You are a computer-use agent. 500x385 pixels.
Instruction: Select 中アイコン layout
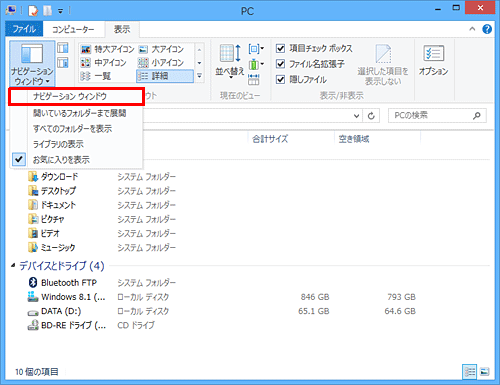pos(104,63)
